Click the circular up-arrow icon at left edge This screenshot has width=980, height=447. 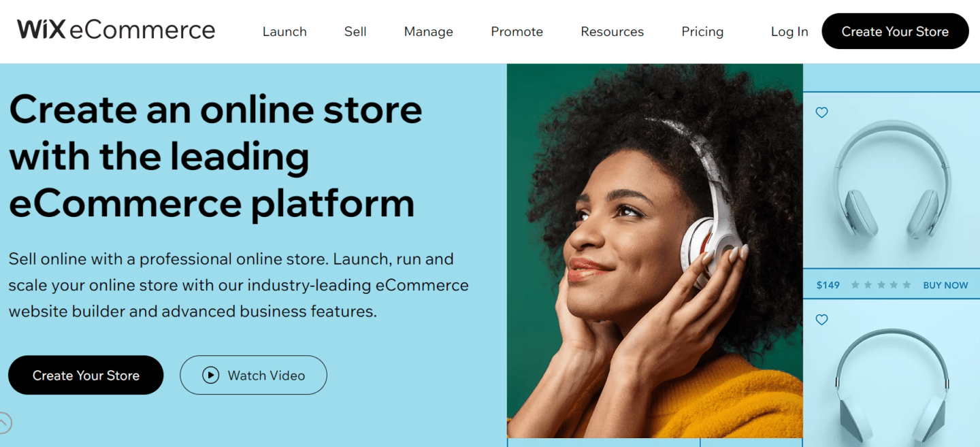point(3,423)
